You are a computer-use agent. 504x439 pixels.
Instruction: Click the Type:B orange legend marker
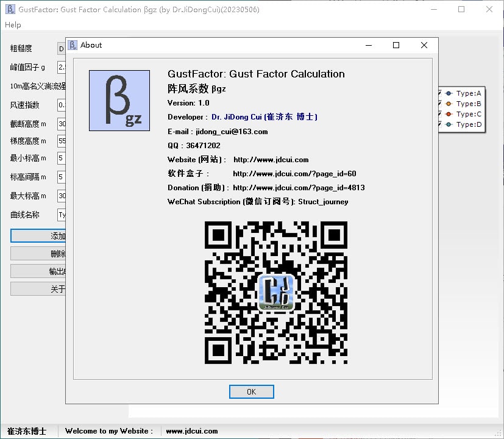[449, 104]
